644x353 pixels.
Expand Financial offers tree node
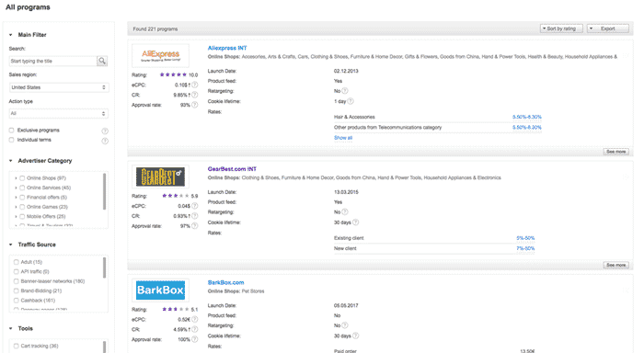(16, 198)
